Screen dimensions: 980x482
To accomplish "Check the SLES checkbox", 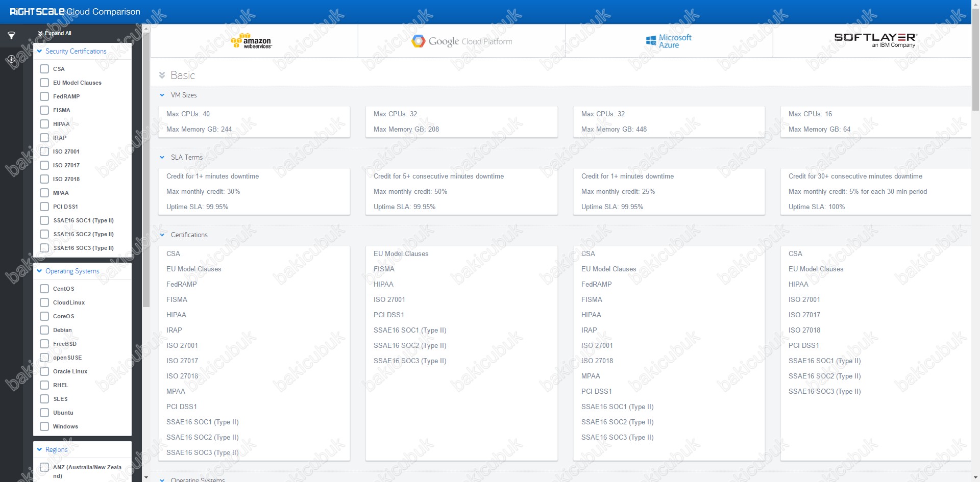I will click(x=44, y=399).
